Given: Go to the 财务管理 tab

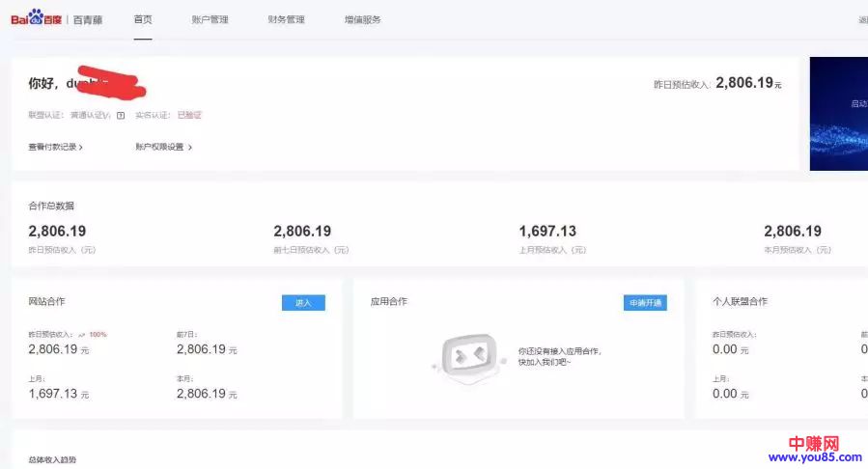Looking at the screenshot, I should point(287,19).
